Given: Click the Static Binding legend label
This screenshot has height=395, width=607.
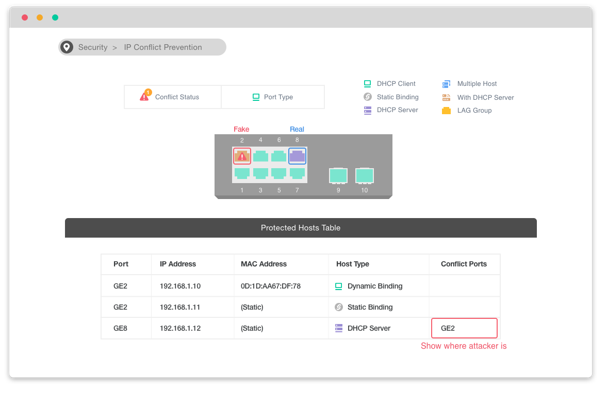Looking at the screenshot, I should pos(398,97).
